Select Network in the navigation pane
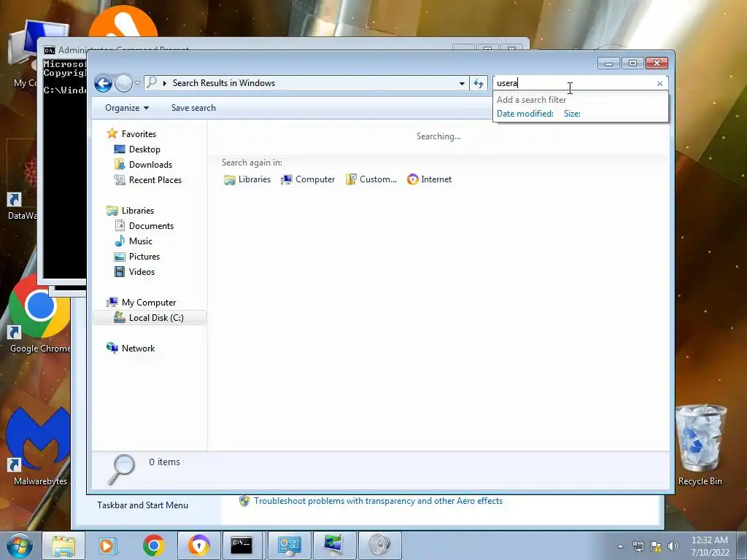The height and width of the screenshot is (560, 747). [x=138, y=349]
